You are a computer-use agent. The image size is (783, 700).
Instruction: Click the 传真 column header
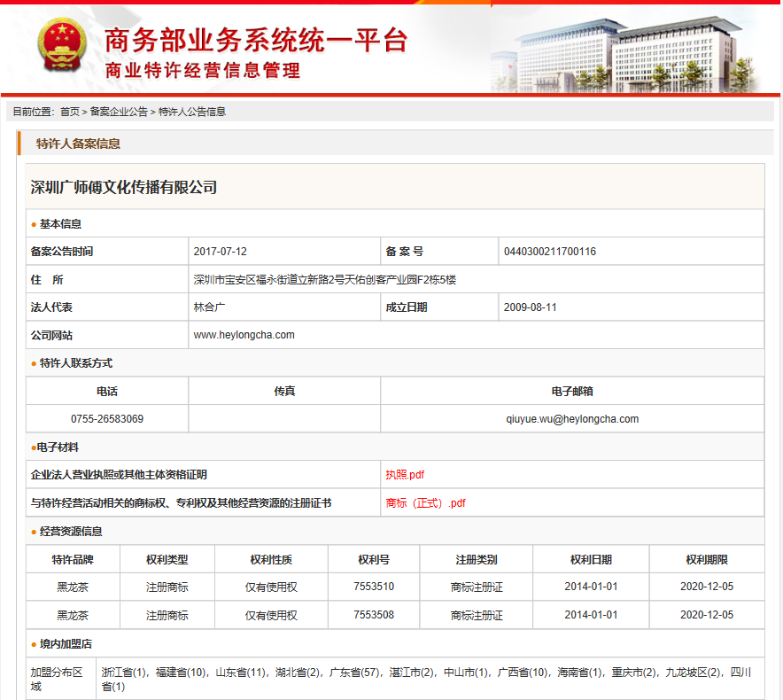284,392
